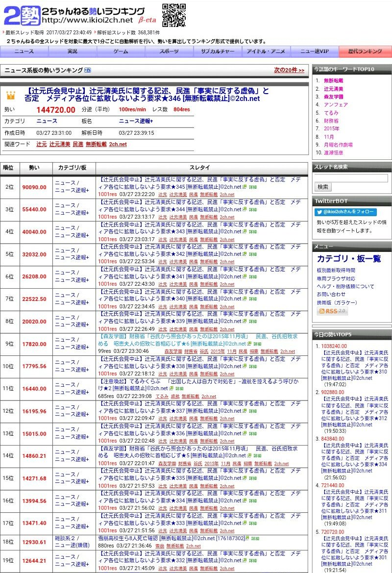
Task: Click external link icon on 15位 thread
Action: 245,478
